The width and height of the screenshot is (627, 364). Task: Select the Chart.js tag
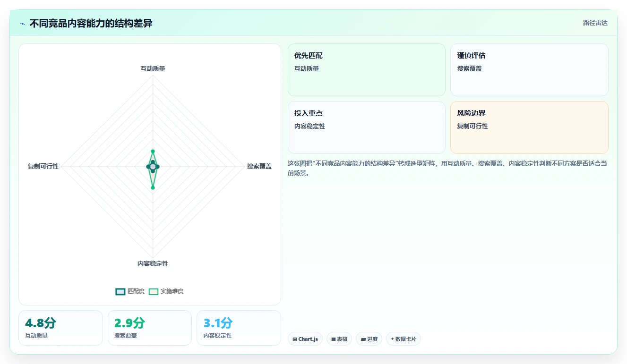click(305, 339)
